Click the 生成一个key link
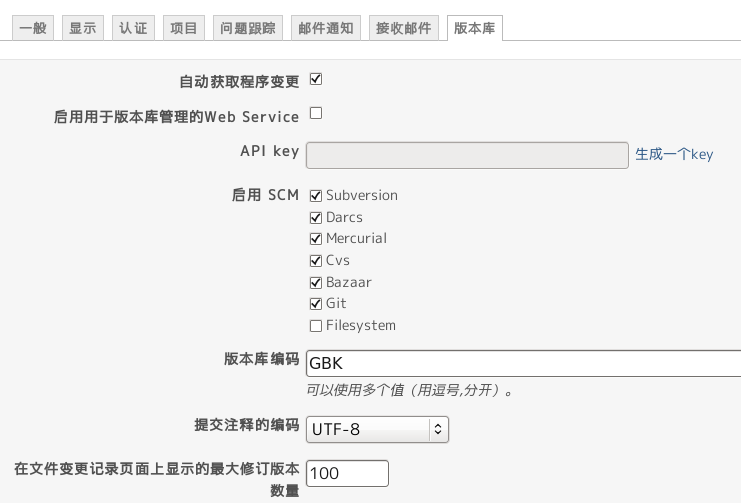This screenshot has height=503, width=741. point(674,154)
